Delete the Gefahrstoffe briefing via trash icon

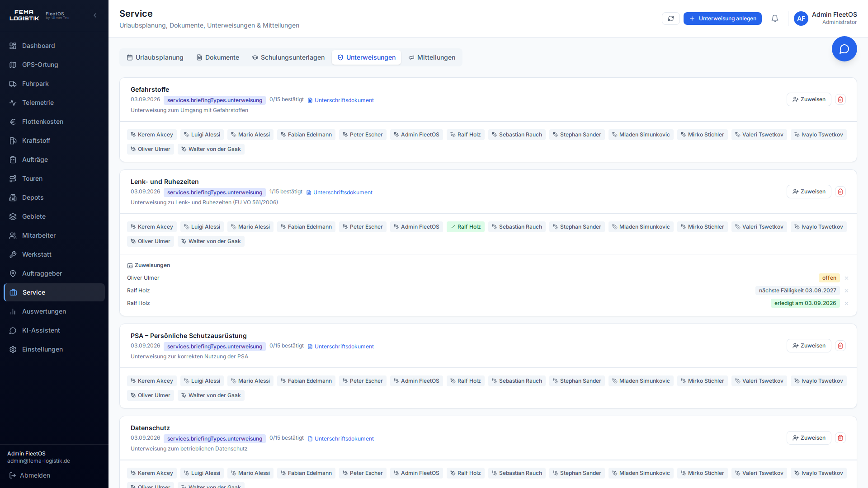[x=840, y=99]
